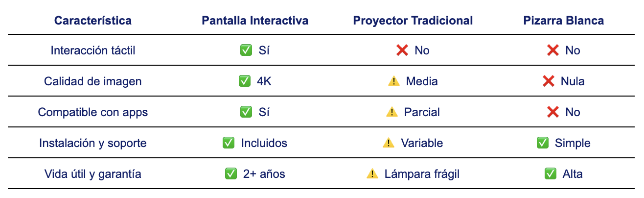
Task: Click the Proyector Tradicional cross in Interacción táctil row
Action: coord(402,50)
